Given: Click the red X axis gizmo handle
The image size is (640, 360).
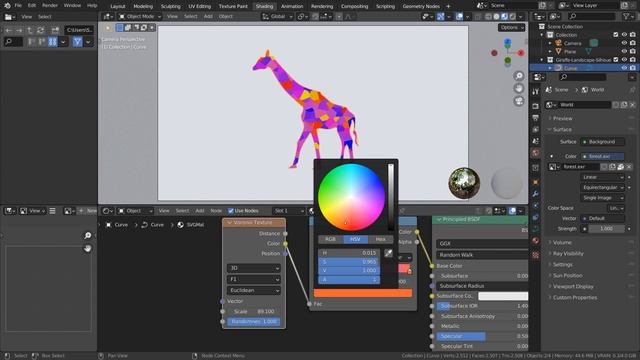Looking at the screenshot, I should click(x=521, y=53).
